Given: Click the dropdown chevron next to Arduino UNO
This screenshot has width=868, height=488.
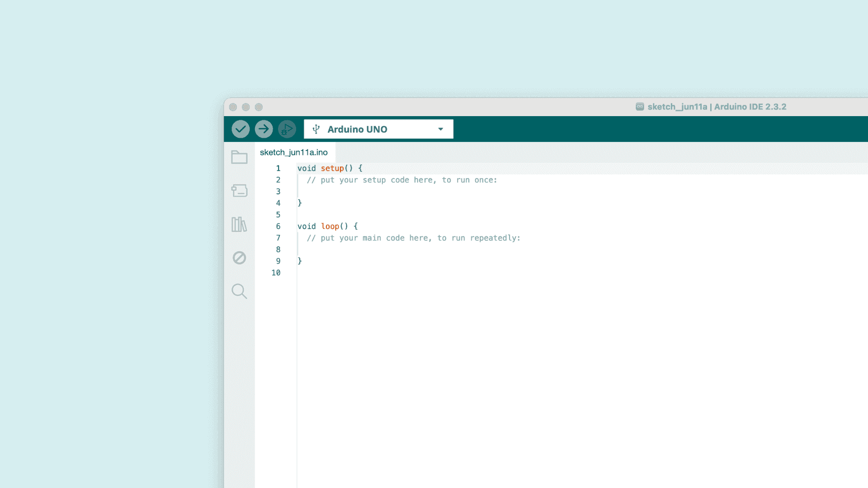Looking at the screenshot, I should click(440, 129).
